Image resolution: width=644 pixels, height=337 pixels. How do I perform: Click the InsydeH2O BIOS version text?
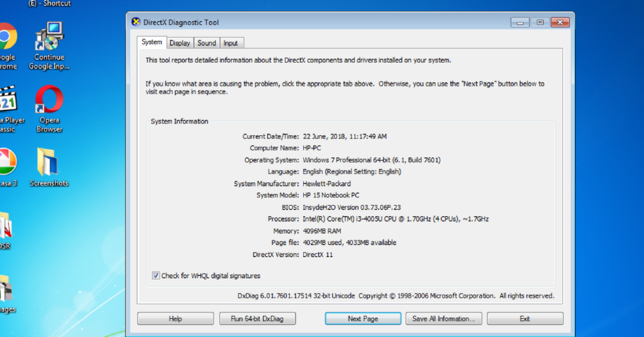[x=352, y=207]
